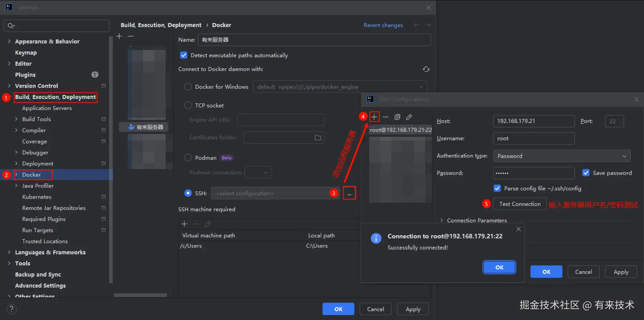
Task: Add a path mapping with the plus icon
Action: [x=184, y=224]
